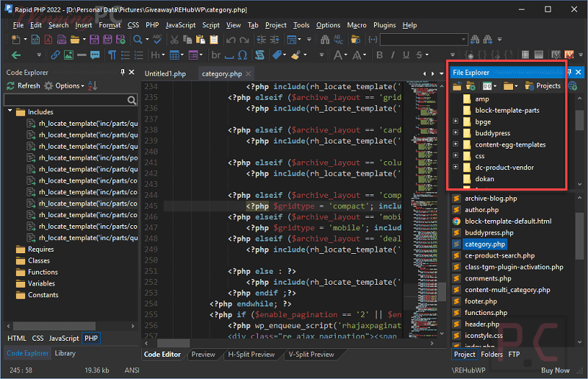Click the Projects button
The image size is (588, 379).
coord(542,86)
